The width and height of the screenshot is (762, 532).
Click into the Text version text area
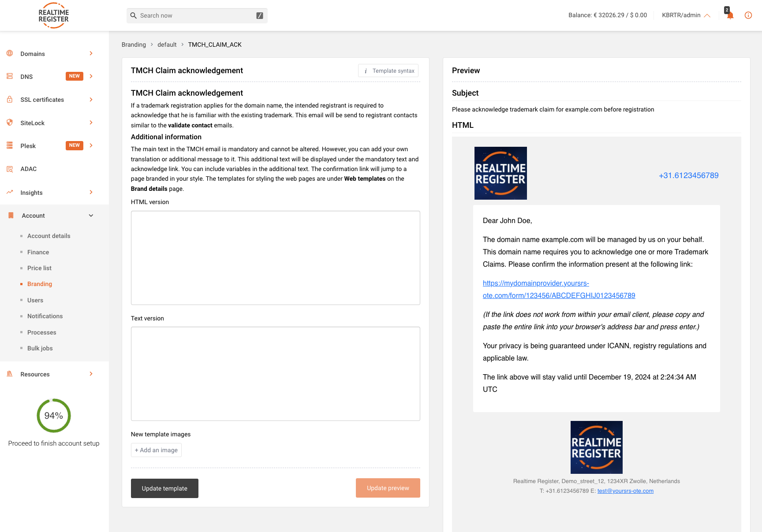coord(276,374)
